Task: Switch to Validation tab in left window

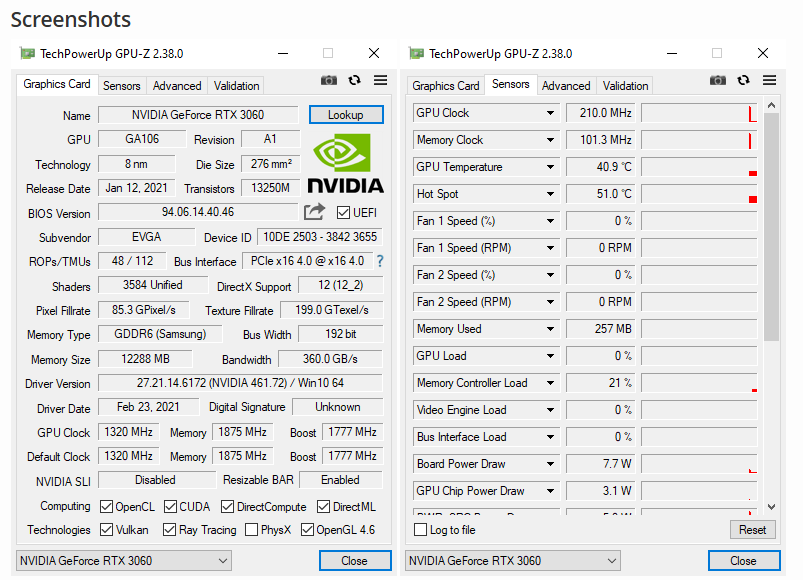Action: (x=237, y=85)
